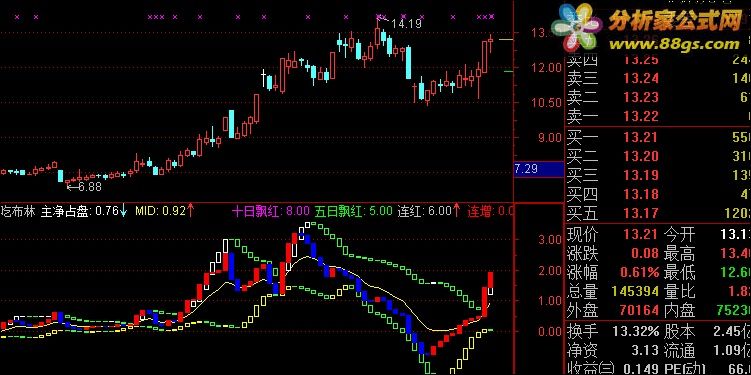Click the 2.00 indicator axis label
This screenshot has height=375, width=751.
pyautogui.click(x=549, y=271)
